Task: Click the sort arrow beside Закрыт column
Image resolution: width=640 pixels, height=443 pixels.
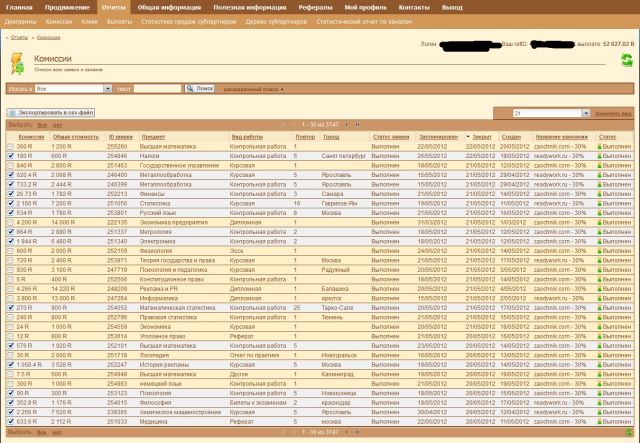Action: [x=466, y=137]
